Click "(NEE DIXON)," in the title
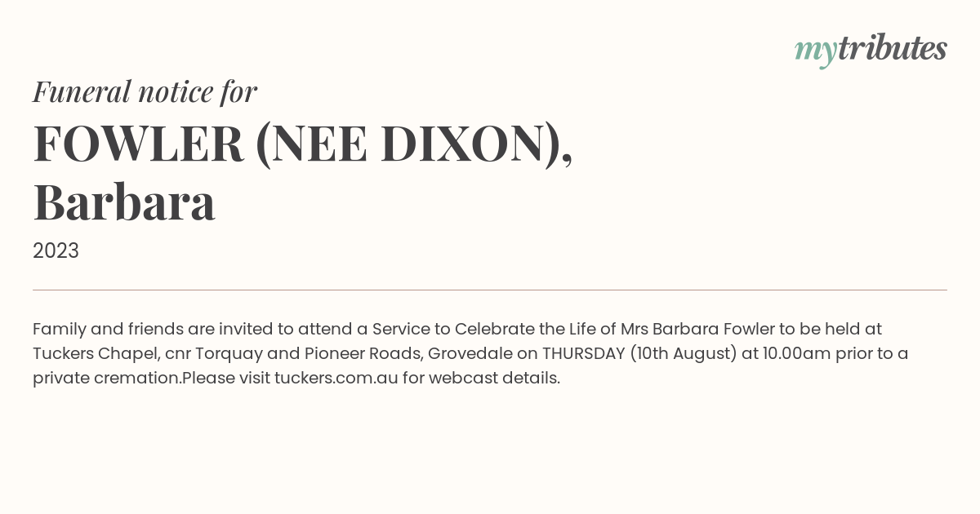Image resolution: width=980 pixels, height=514 pixels. pyautogui.click(x=414, y=145)
